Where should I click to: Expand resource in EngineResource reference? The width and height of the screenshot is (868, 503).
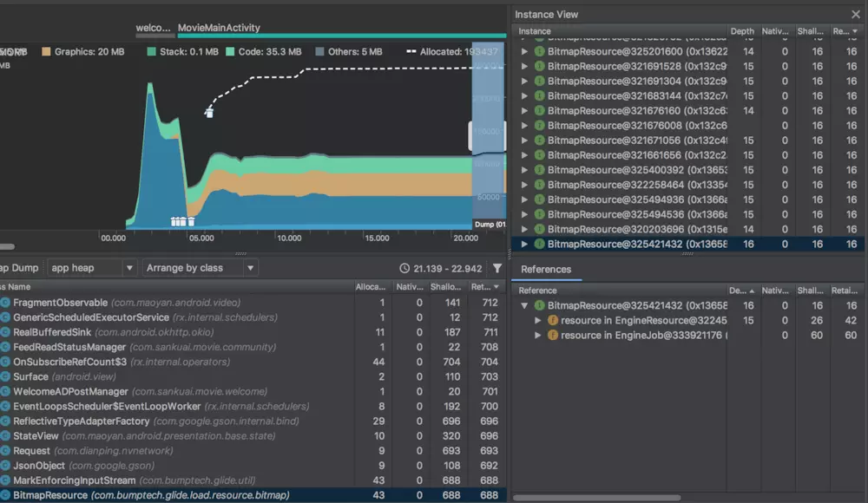(x=537, y=320)
